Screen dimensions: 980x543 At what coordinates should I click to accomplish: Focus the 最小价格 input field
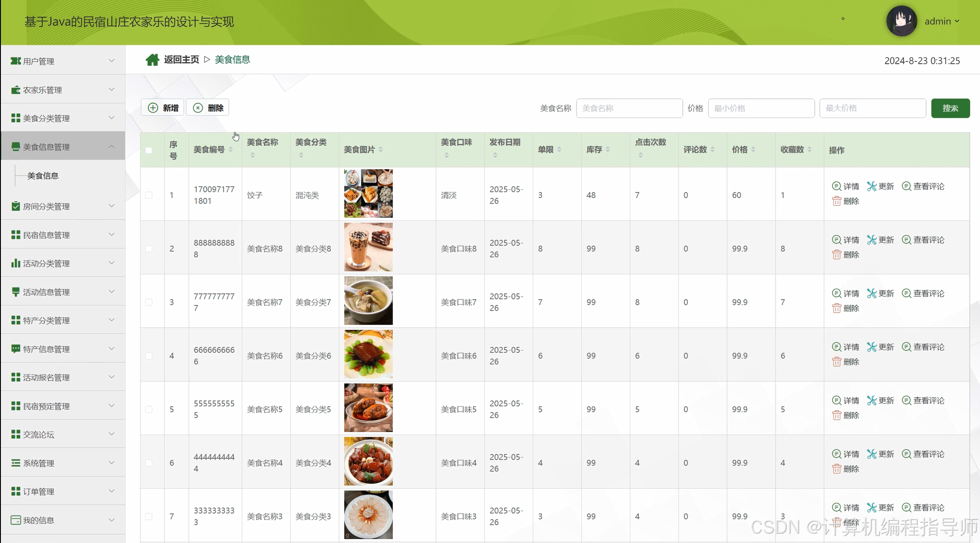(761, 108)
